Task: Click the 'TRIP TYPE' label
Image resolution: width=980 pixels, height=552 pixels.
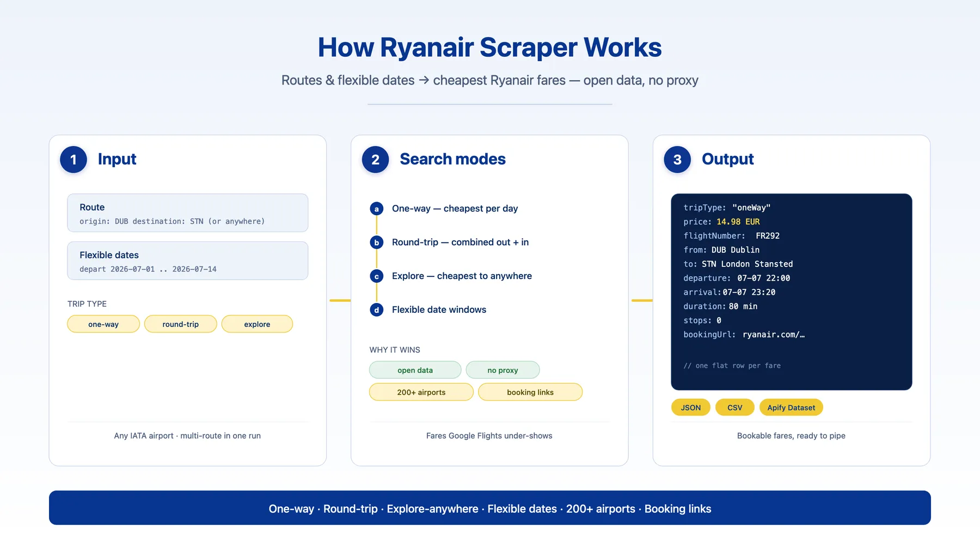Action: pos(87,304)
